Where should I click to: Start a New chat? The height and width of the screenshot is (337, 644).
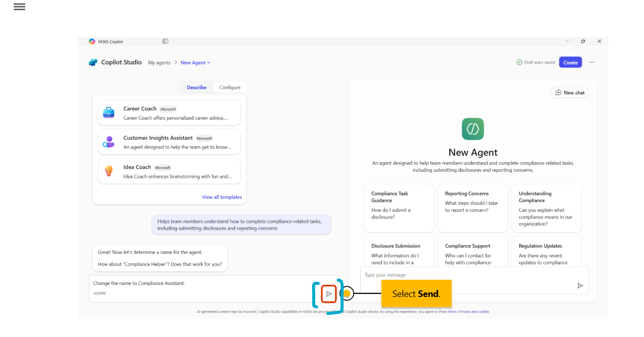tap(570, 93)
